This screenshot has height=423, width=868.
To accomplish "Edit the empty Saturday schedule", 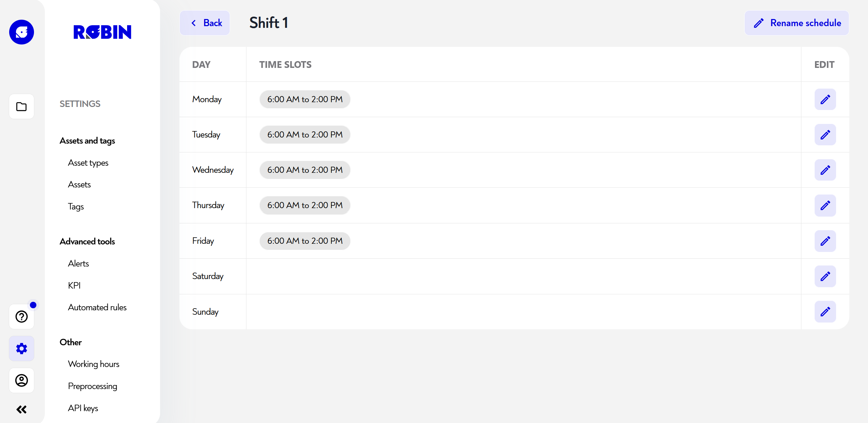I will (x=825, y=276).
